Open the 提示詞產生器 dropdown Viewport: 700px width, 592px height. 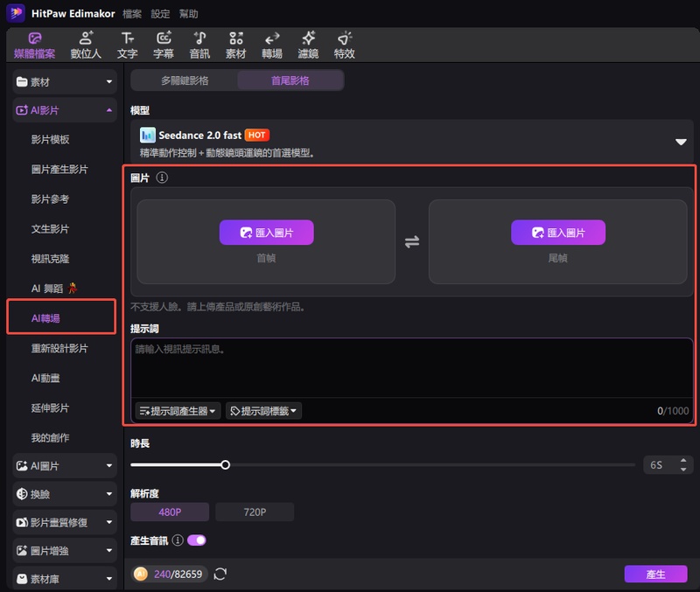pos(178,411)
